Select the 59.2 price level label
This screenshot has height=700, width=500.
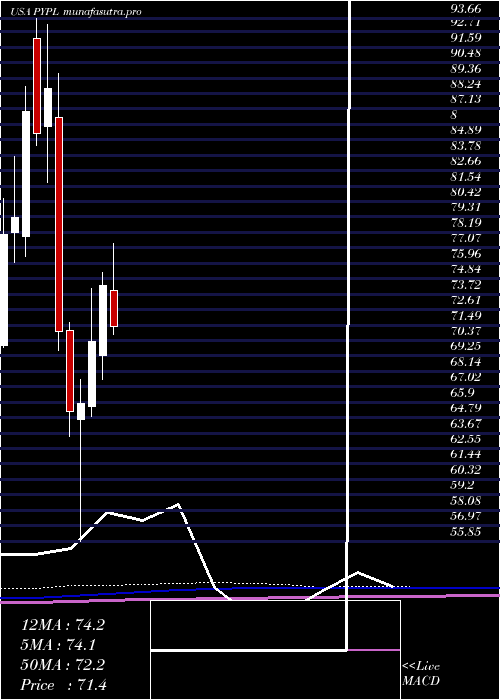(463, 487)
